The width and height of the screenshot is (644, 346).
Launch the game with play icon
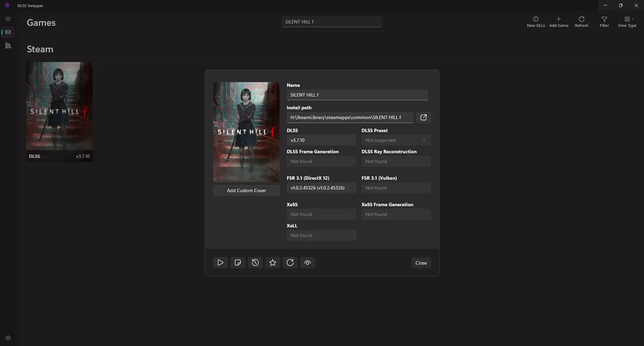pyautogui.click(x=220, y=263)
